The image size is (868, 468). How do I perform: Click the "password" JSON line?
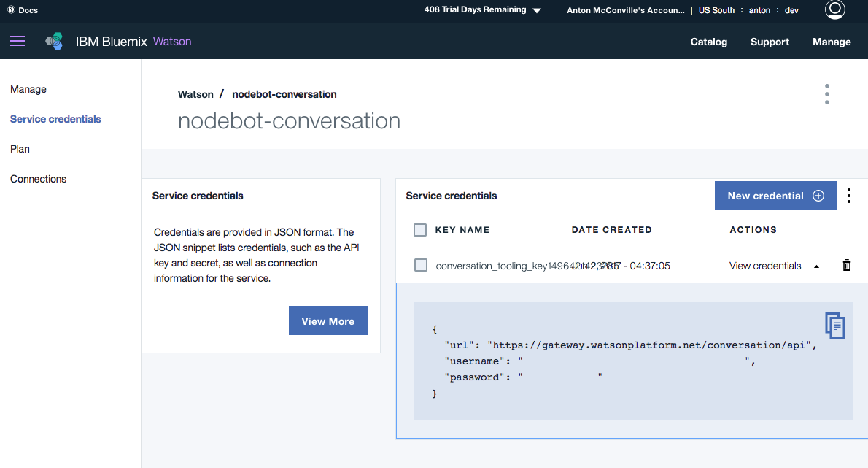523,377
